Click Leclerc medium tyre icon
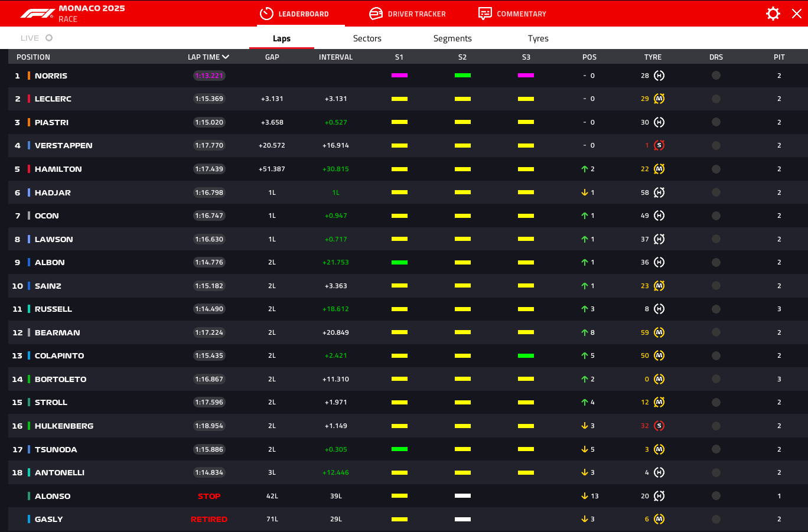The height and width of the screenshot is (532, 808). click(659, 99)
